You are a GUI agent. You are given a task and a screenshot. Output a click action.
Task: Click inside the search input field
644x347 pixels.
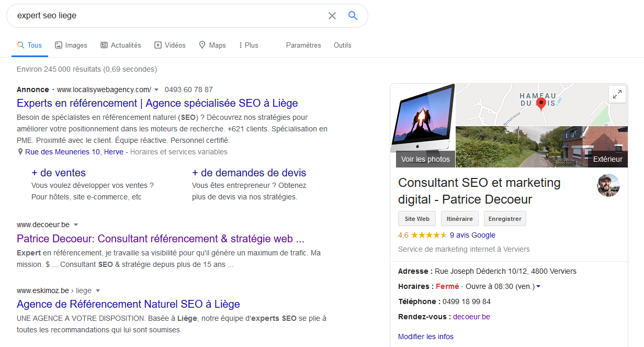(x=167, y=16)
